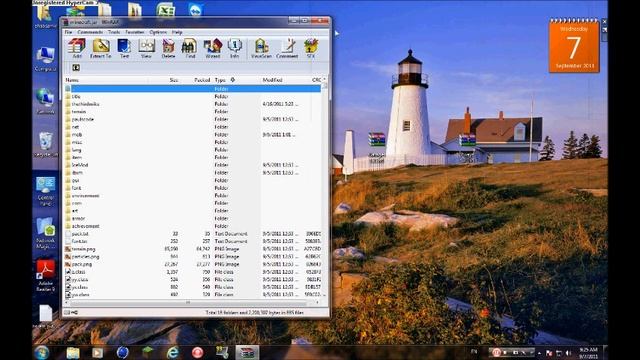Screen dimensions: 640x360
Task: Click the WinRAR taskbar button
Action: tap(247, 352)
